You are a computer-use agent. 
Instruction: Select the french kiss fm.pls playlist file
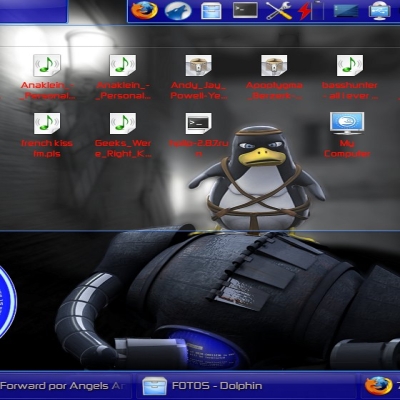tap(47, 135)
